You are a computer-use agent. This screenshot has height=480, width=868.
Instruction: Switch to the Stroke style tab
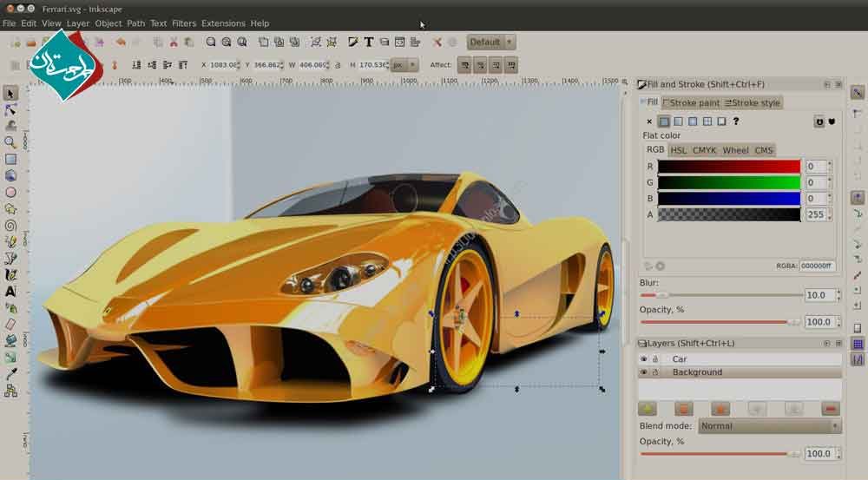(x=753, y=103)
